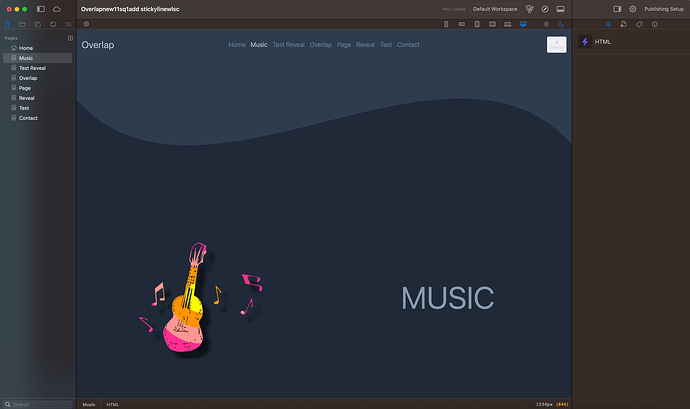Enable dark mode moon icon
The image size is (690, 409).
point(561,24)
